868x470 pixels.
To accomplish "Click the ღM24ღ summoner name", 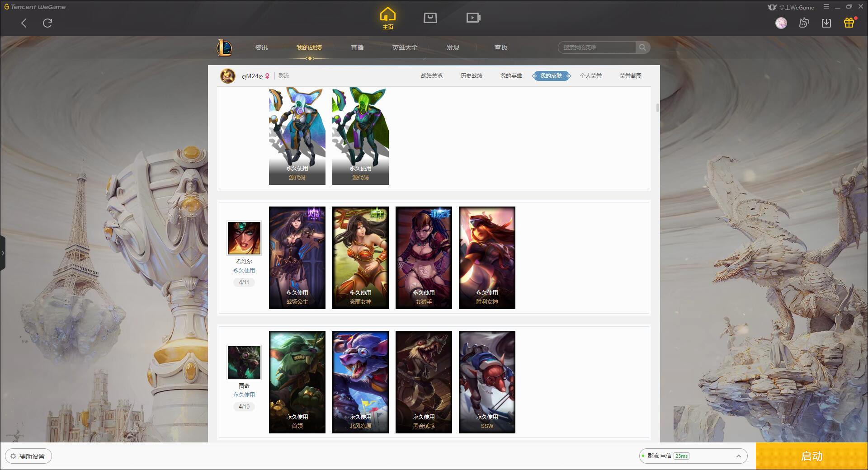I will pos(252,76).
